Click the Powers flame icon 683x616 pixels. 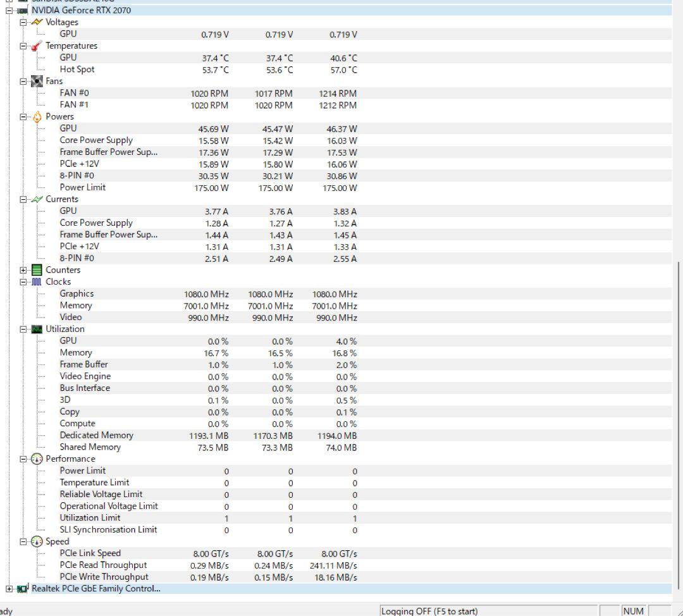coord(37,117)
